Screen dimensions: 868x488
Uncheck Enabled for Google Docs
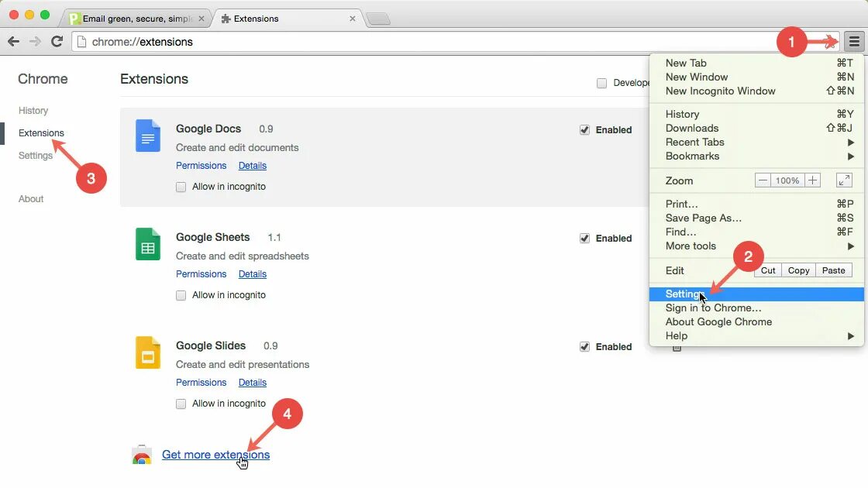click(x=584, y=130)
